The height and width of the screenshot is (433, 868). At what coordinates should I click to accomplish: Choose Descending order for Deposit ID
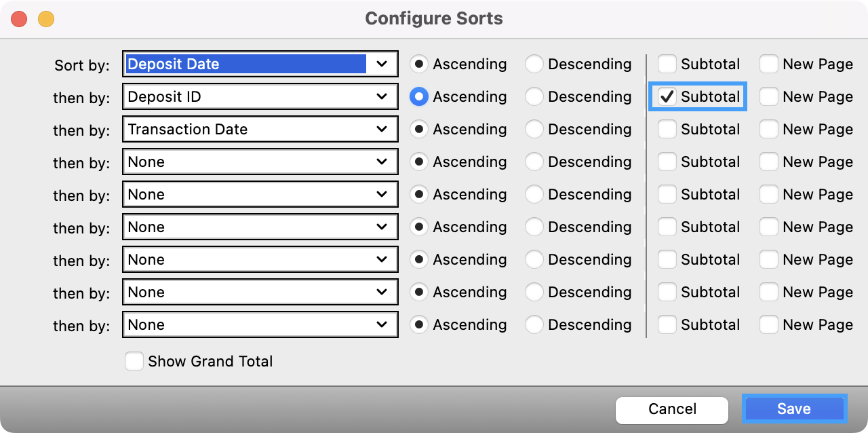tap(533, 96)
